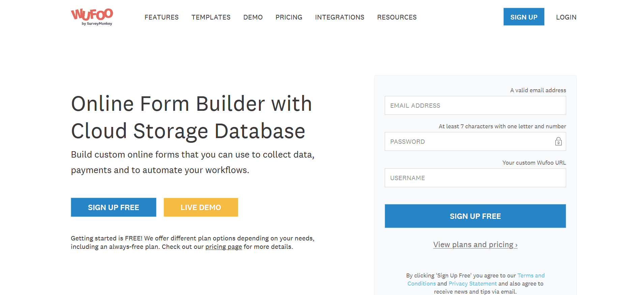Open Pricing from the top navigation
Viewport: 644px width, 295px height.
(289, 17)
